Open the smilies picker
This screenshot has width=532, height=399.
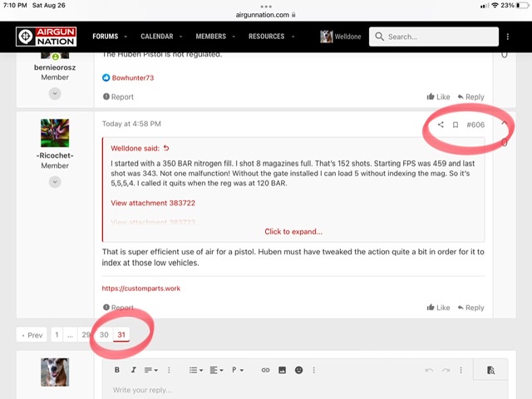[298, 370]
